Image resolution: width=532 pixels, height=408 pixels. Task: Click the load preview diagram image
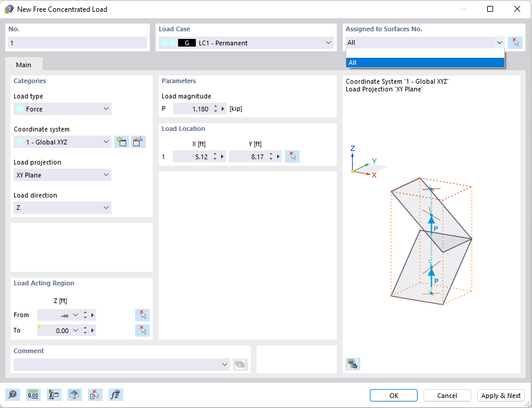coord(431,241)
